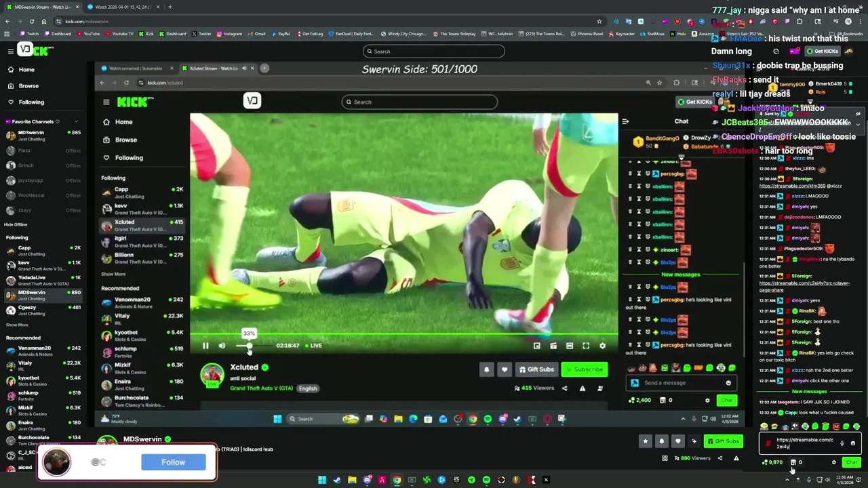The width and height of the screenshot is (868, 488).
Task: Open a new tab in the outer browser
Action: coord(170,7)
